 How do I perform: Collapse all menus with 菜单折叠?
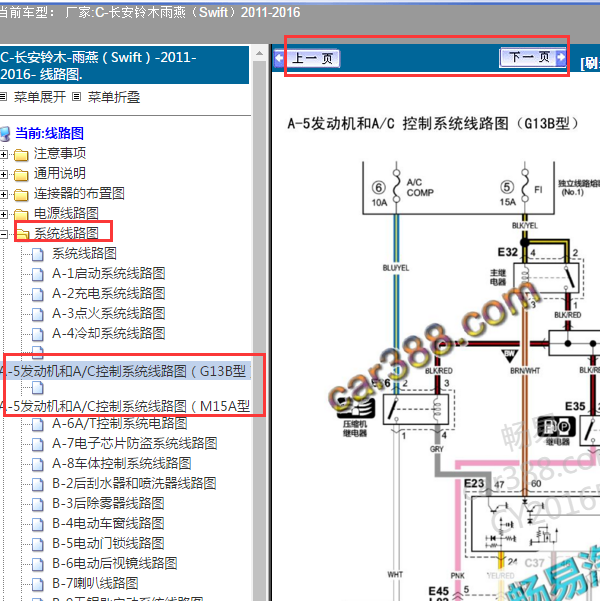coord(114,97)
